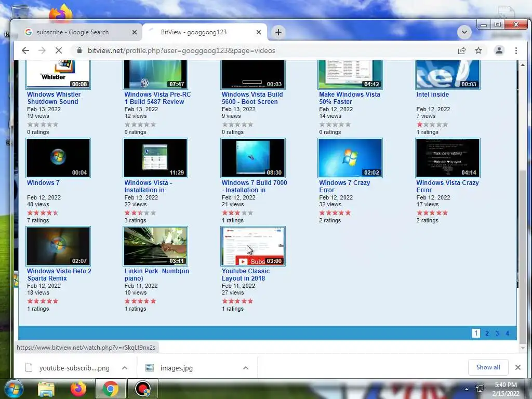Go to page 2 of videos
The width and height of the screenshot is (532, 399).
(487, 333)
